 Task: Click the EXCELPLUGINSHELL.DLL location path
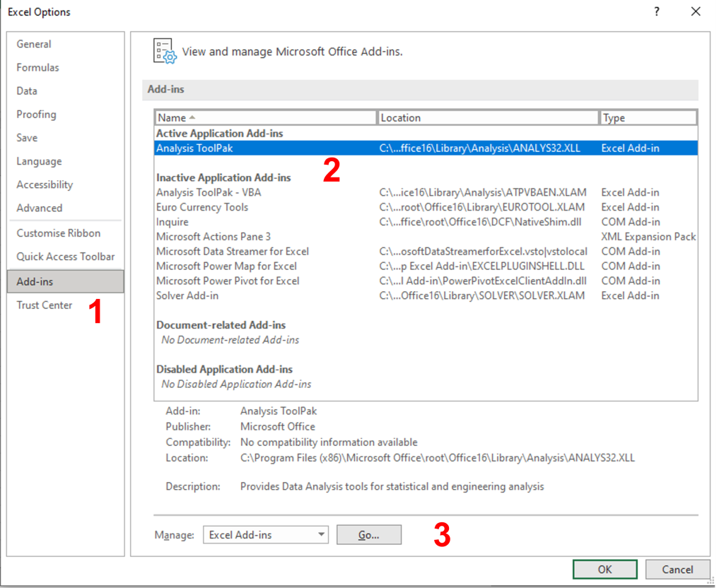tap(482, 266)
